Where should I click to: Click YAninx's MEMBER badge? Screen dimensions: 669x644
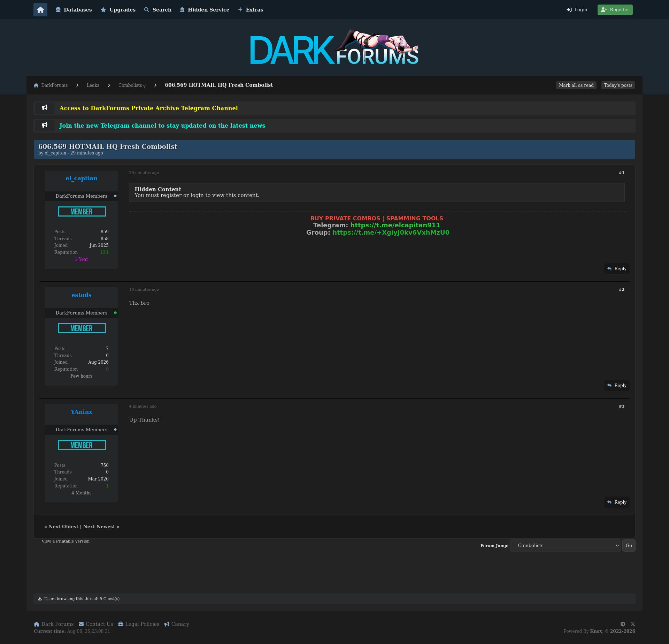82,445
